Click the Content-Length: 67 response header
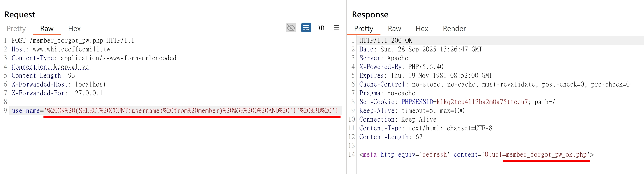This screenshot has width=644, height=174. tap(391, 137)
